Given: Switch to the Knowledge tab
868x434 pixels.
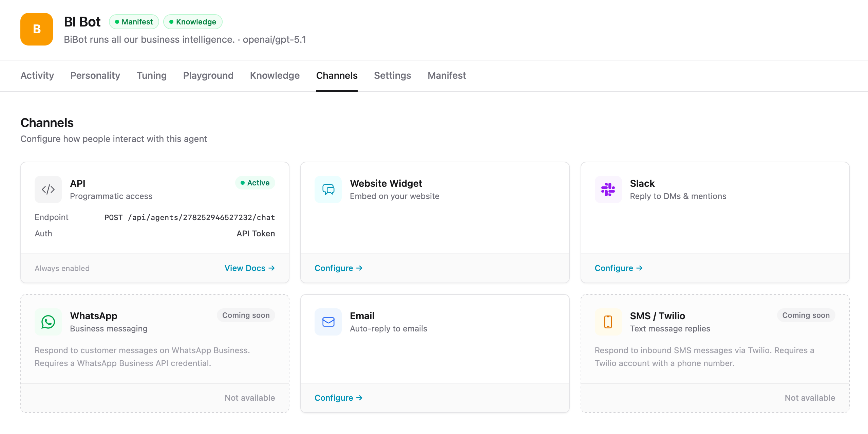Looking at the screenshot, I should pos(275,75).
